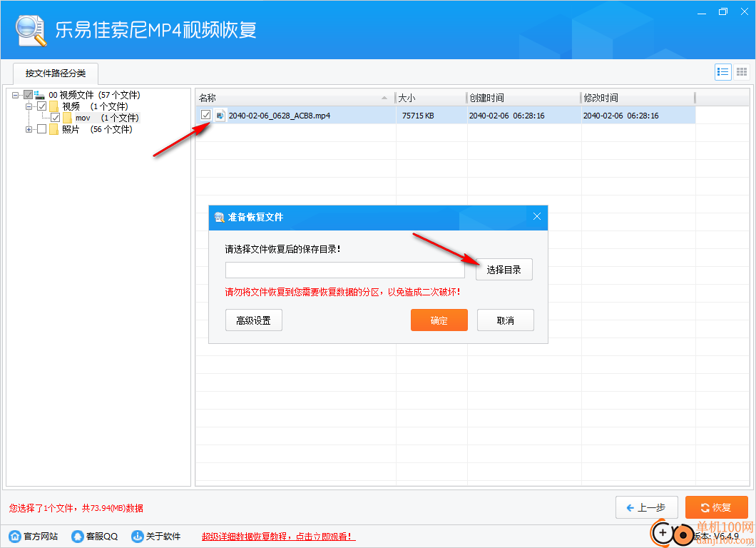Go back with 上一步 button
756x548 pixels.
click(x=647, y=507)
